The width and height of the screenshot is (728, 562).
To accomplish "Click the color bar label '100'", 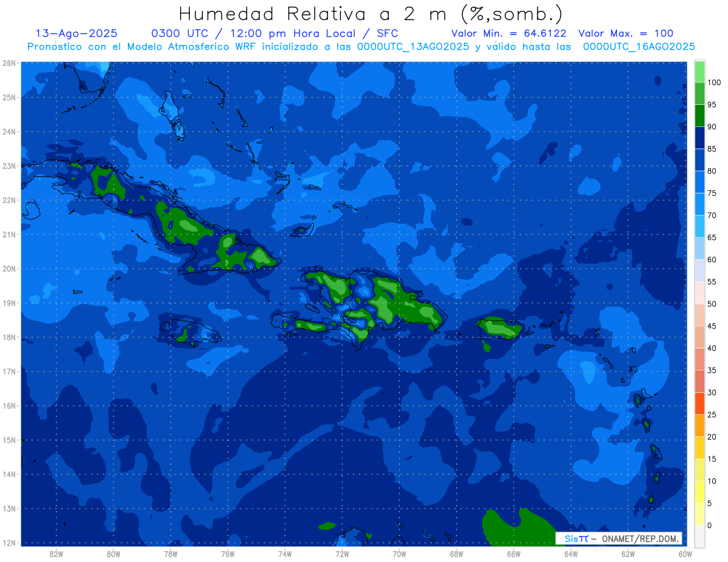I will (x=713, y=82).
